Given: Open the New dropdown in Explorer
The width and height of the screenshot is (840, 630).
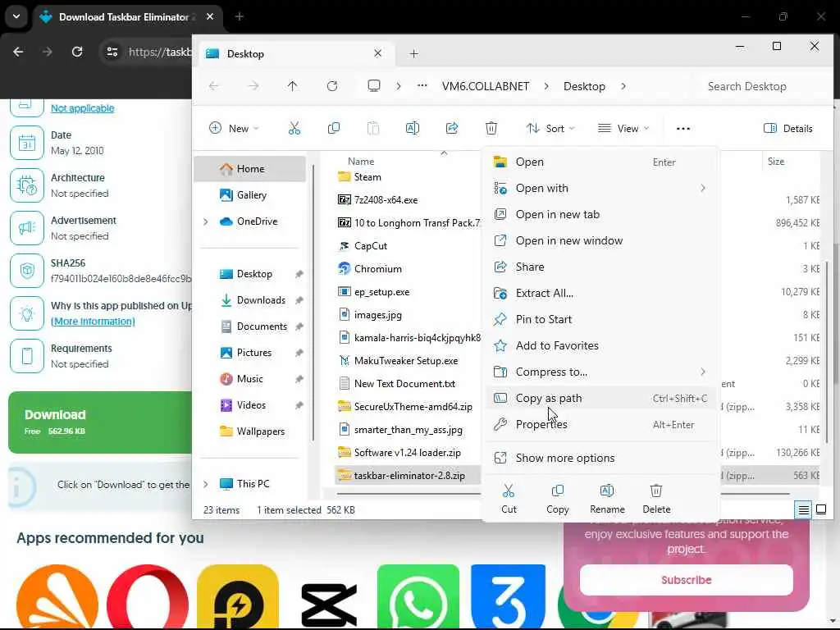Looking at the screenshot, I should pyautogui.click(x=234, y=128).
